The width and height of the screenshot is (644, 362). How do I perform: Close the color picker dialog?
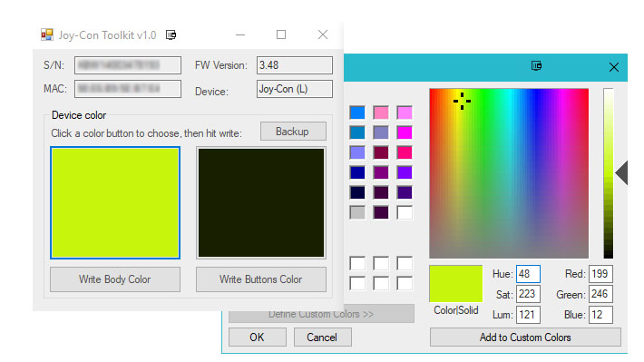pyautogui.click(x=613, y=67)
